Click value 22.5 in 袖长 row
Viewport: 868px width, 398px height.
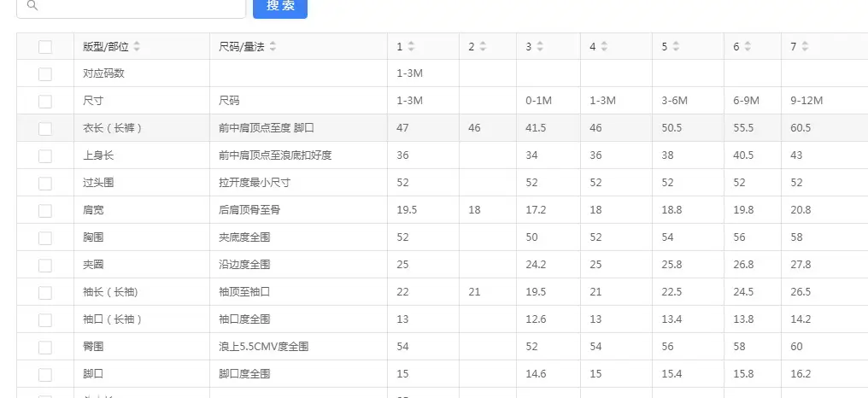tap(672, 292)
